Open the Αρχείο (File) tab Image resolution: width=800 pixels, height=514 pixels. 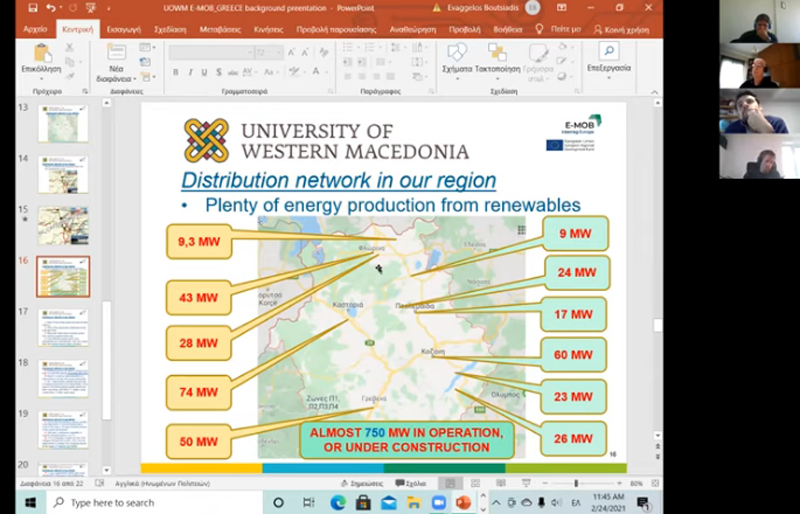click(x=35, y=30)
